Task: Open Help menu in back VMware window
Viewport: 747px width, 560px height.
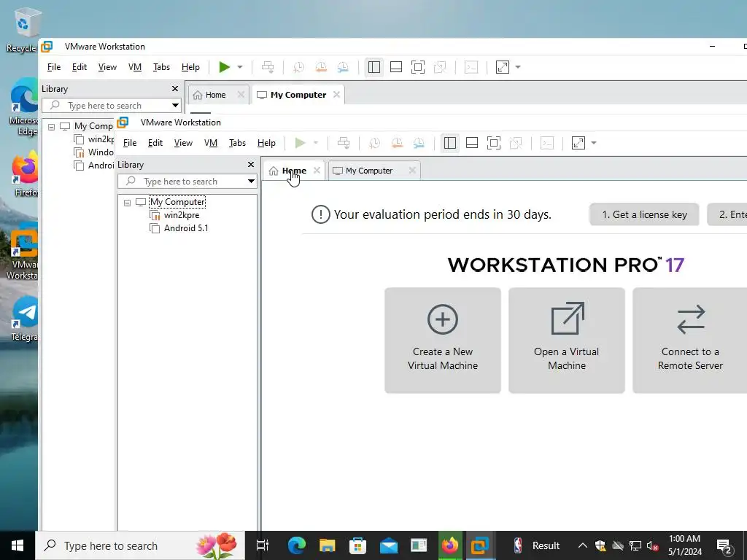Action: click(x=190, y=67)
